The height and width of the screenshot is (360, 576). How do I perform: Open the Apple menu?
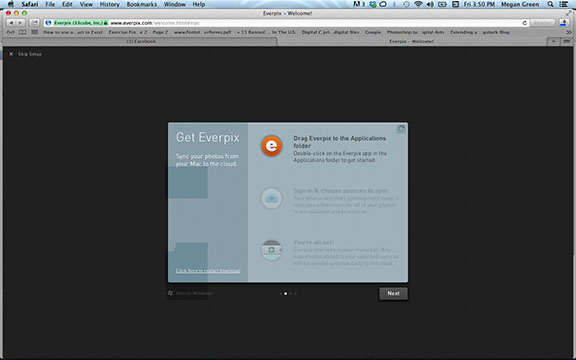coord(11,4)
